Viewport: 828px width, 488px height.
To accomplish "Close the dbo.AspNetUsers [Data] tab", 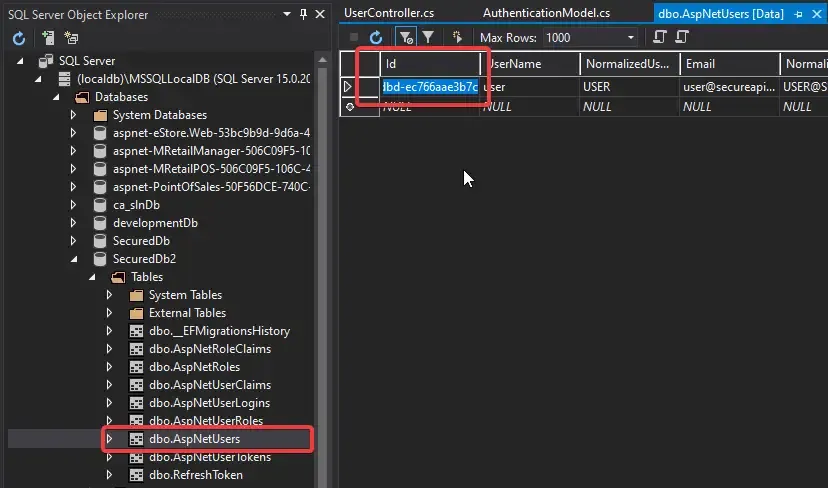I will click(x=816, y=14).
